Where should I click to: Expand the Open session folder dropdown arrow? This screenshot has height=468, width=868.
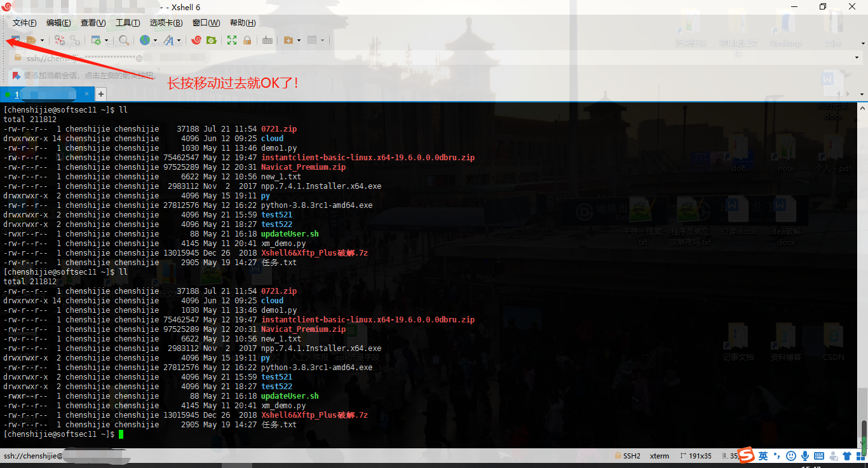coord(42,40)
